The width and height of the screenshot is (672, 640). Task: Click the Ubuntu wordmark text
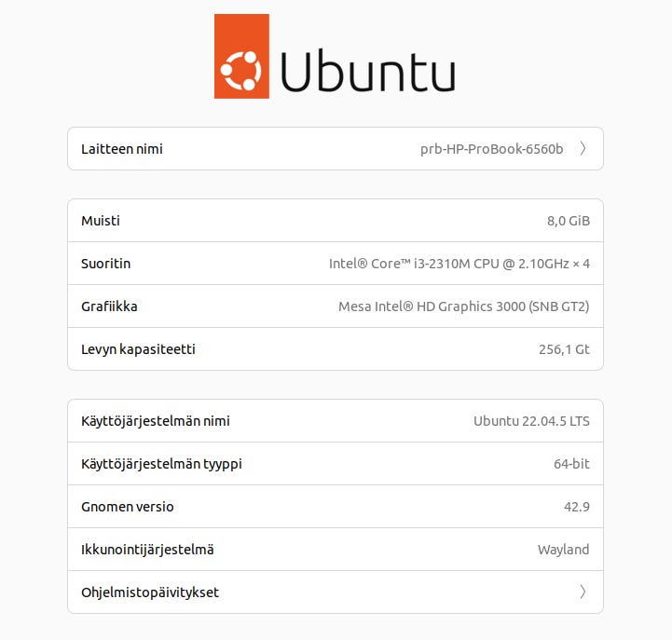(367, 71)
